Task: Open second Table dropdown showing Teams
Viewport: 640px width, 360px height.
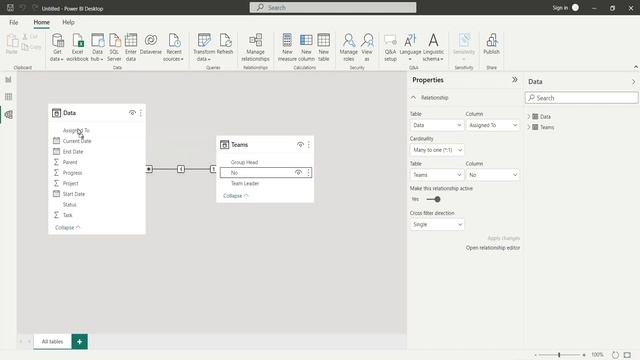Action: 437,175
